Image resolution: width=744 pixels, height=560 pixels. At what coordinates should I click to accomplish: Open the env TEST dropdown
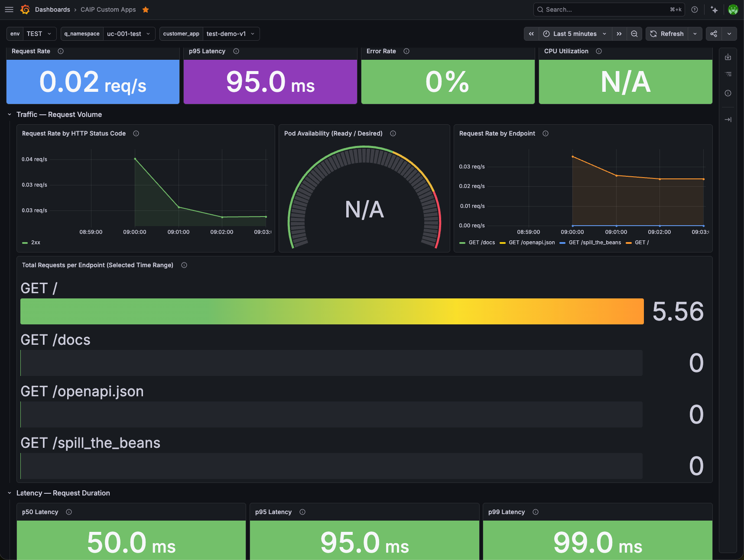(39, 34)
